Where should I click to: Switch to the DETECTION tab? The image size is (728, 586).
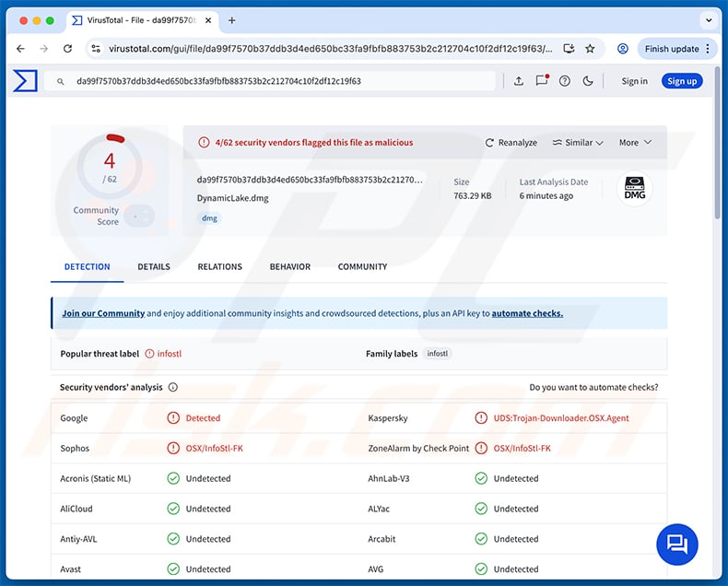coord(88,267)
